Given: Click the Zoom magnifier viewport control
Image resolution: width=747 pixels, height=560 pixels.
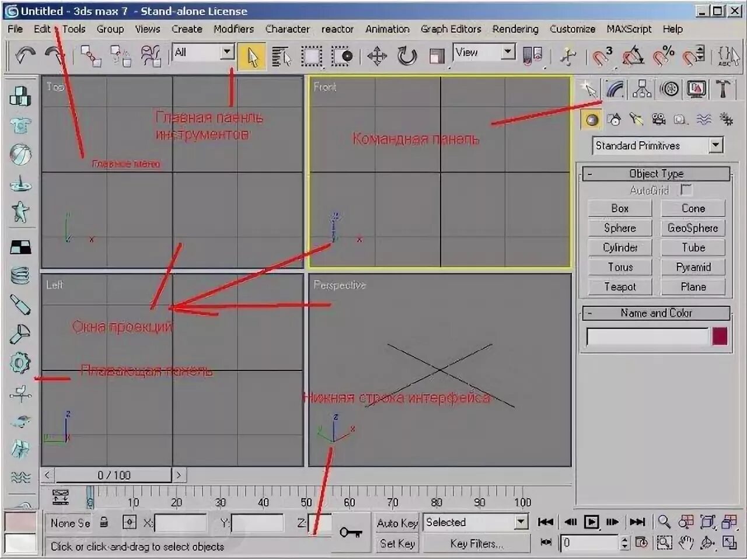Looking at the screenshot, I should pyautogui.click(x=664, y=521).
